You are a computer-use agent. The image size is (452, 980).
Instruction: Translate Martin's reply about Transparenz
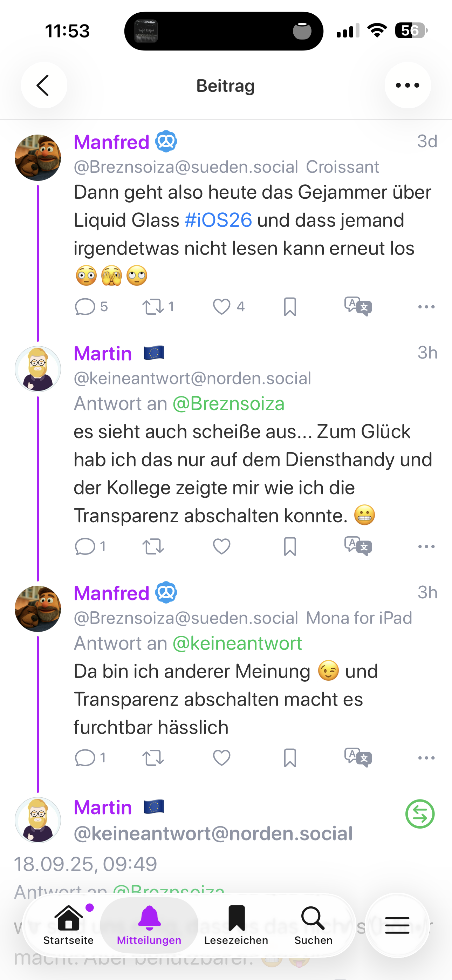pyautogui.click(x=358, y=547)
